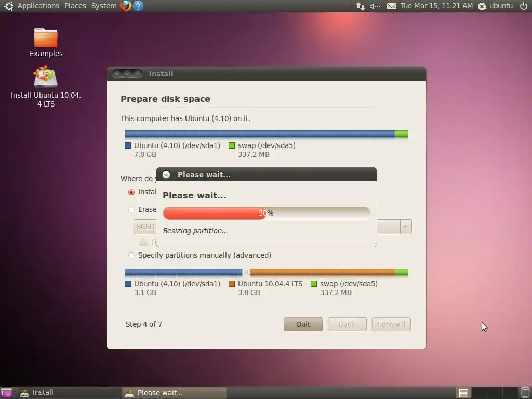Switch to Please wait taskbar entry

coord(175,393)
